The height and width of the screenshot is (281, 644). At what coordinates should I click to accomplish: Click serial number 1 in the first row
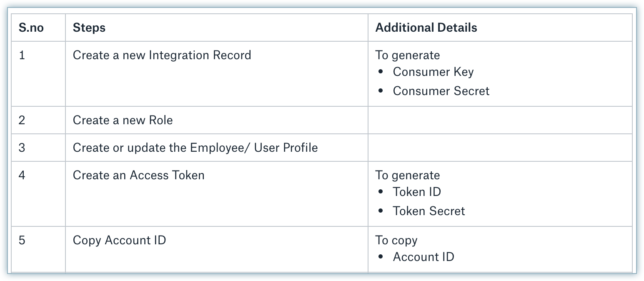point(22,55)
